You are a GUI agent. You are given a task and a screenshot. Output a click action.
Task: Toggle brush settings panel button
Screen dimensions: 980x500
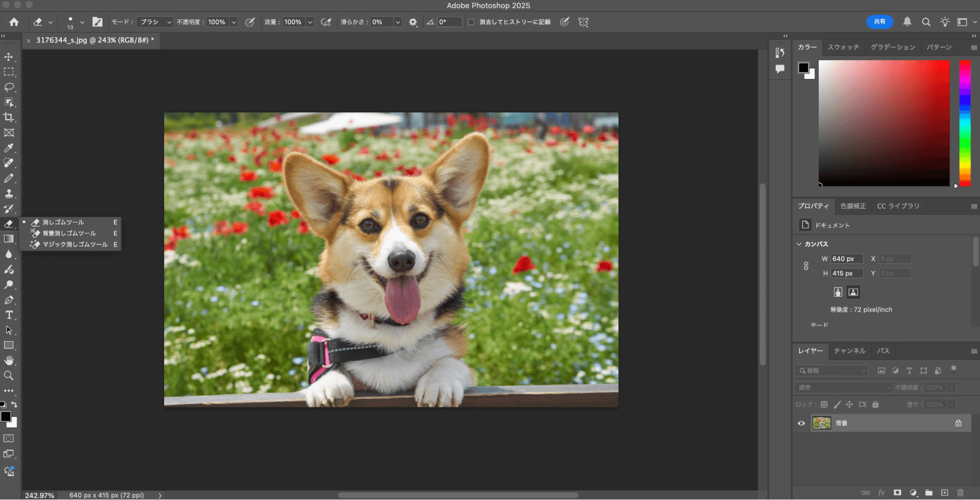[98, 22]
